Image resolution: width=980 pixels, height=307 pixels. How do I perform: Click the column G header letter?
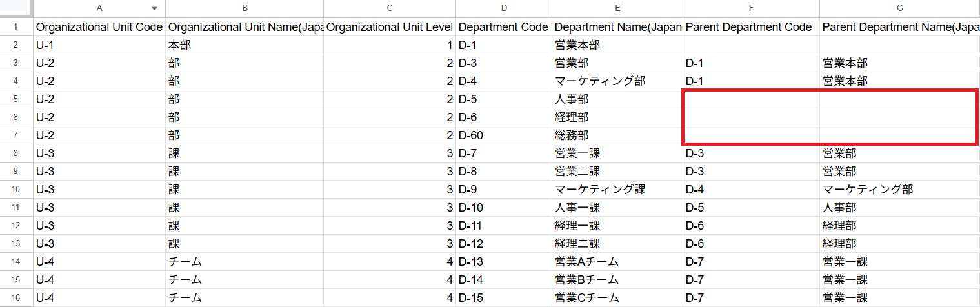click(x=899, y=8)
